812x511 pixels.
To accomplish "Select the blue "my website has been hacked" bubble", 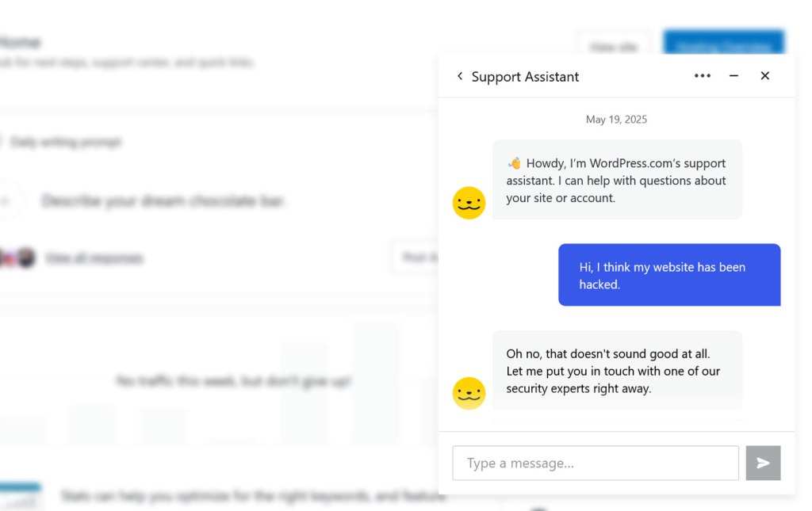I will [x=669, y=275].
